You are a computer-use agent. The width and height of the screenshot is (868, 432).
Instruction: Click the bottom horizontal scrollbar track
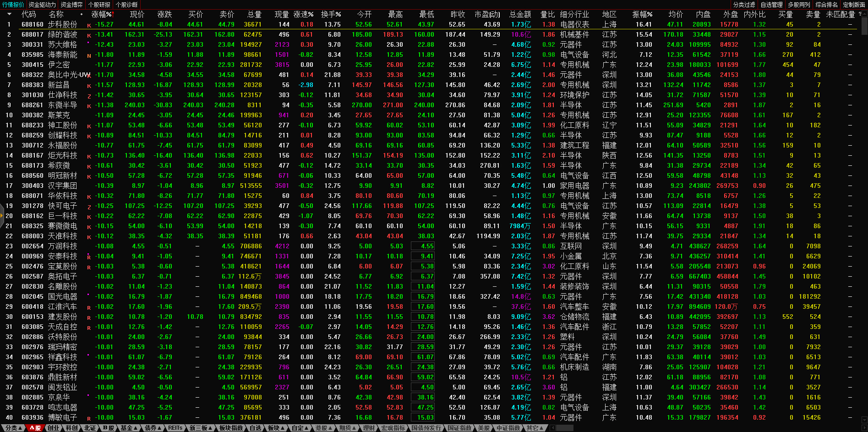point(710,428)
